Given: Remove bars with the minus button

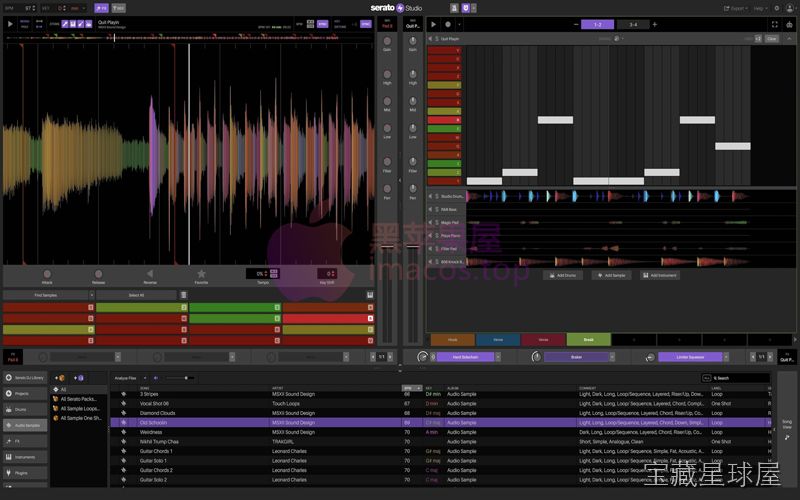Looking at the screenshot, I should pyautogui.click(x=576, y=24).
